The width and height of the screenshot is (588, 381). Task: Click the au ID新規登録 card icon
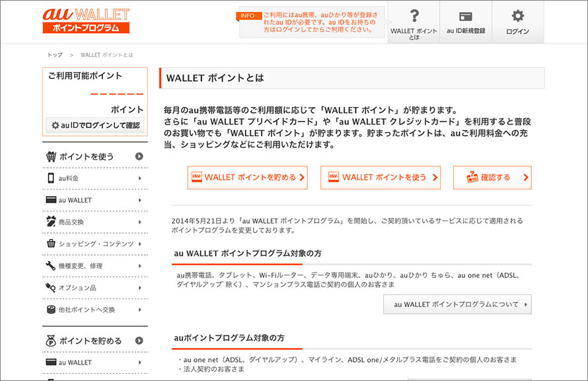[466, 17]
